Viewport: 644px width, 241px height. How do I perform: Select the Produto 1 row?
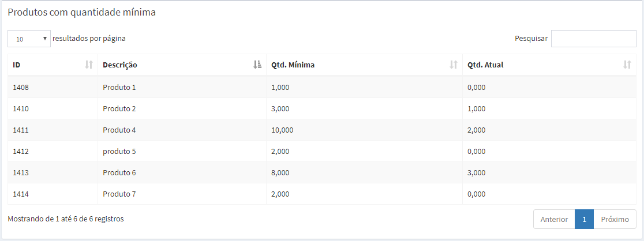click(x=119, y=88)
